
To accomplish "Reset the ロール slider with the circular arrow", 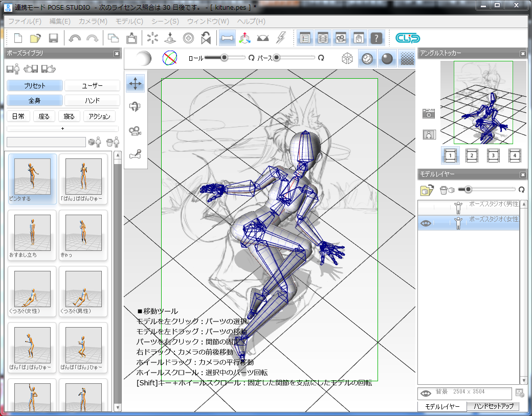I will click(x=251, y=58).
